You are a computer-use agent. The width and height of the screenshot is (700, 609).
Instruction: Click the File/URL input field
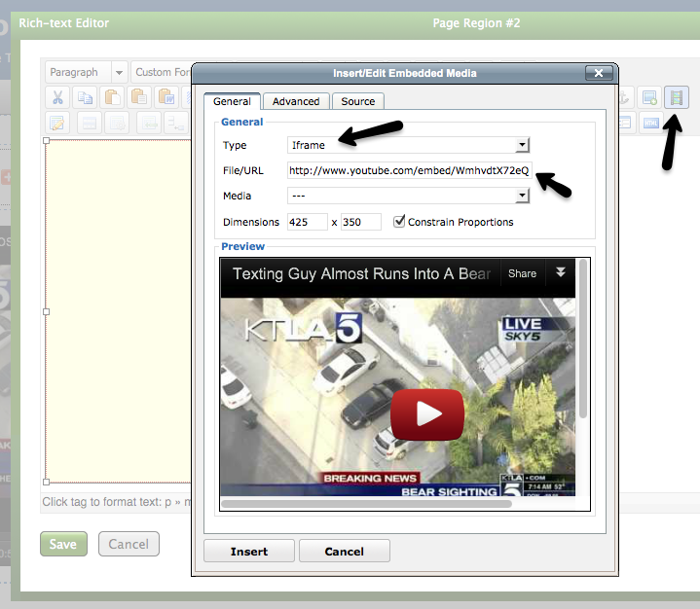[x=409, y=170]
